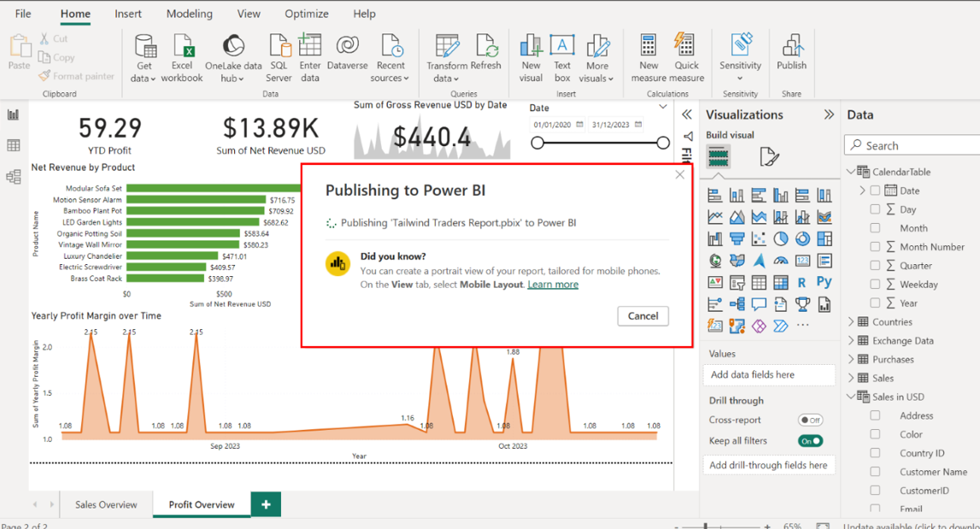This screenshot has width=980, height=529.
Task: Turn off Keep all filters toggle
Action: (810, 441)
